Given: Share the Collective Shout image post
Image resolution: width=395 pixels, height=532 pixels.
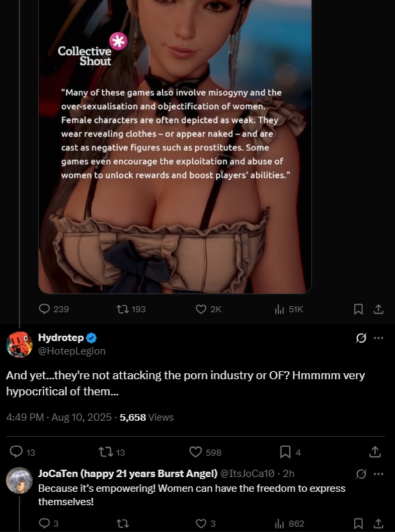Looking at the screenshot, I should (378, 309).
